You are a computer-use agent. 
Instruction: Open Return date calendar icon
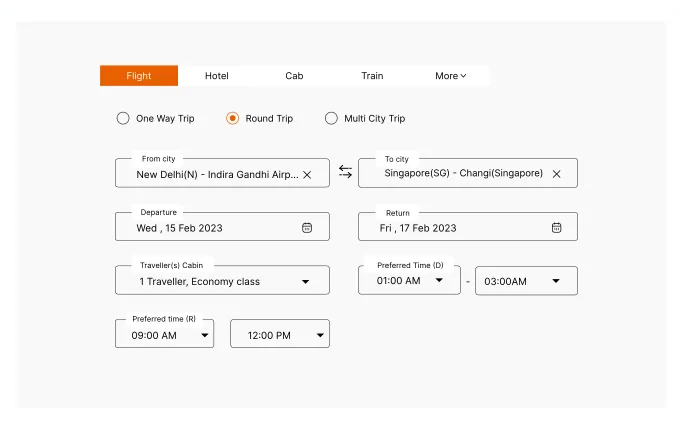pos(556,227)
